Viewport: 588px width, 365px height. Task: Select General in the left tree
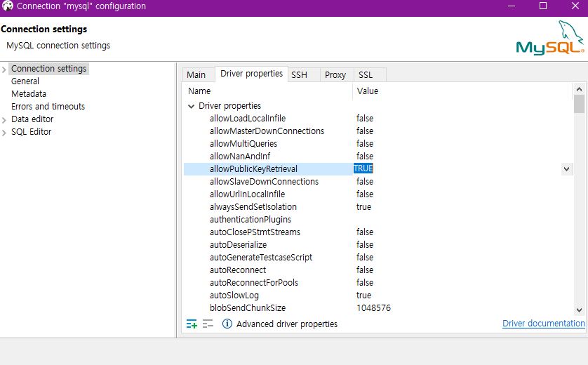coord(25,81)
